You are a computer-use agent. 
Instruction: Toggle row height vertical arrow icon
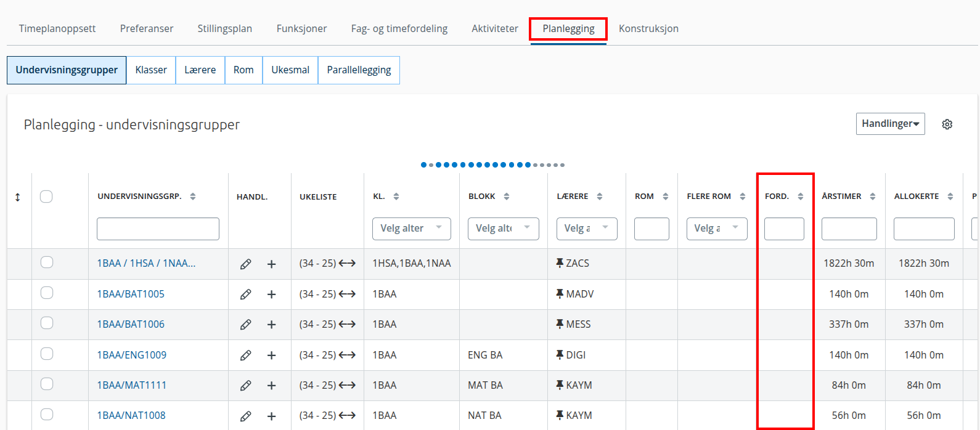[18, 197]
